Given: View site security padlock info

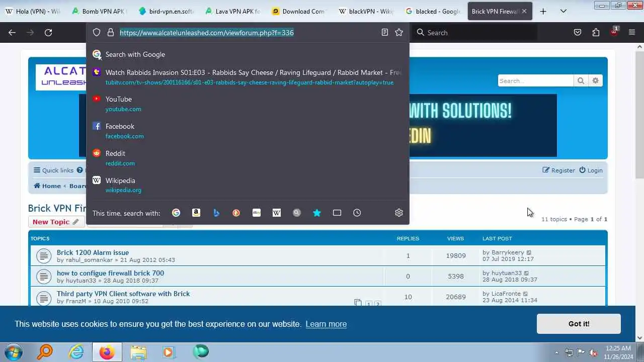Looking at the screenshot, I should [x=111, y=33].
